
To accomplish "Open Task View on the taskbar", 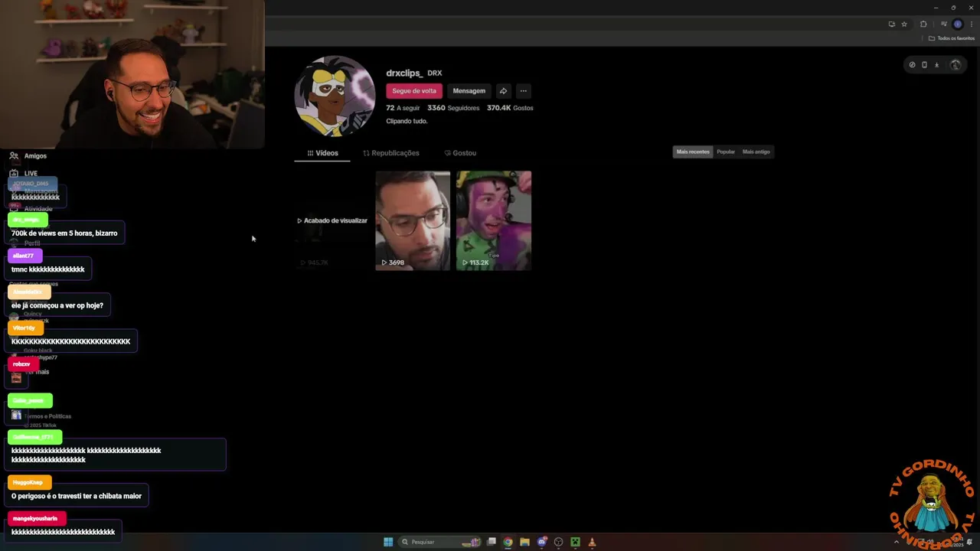I will point(492,542).
